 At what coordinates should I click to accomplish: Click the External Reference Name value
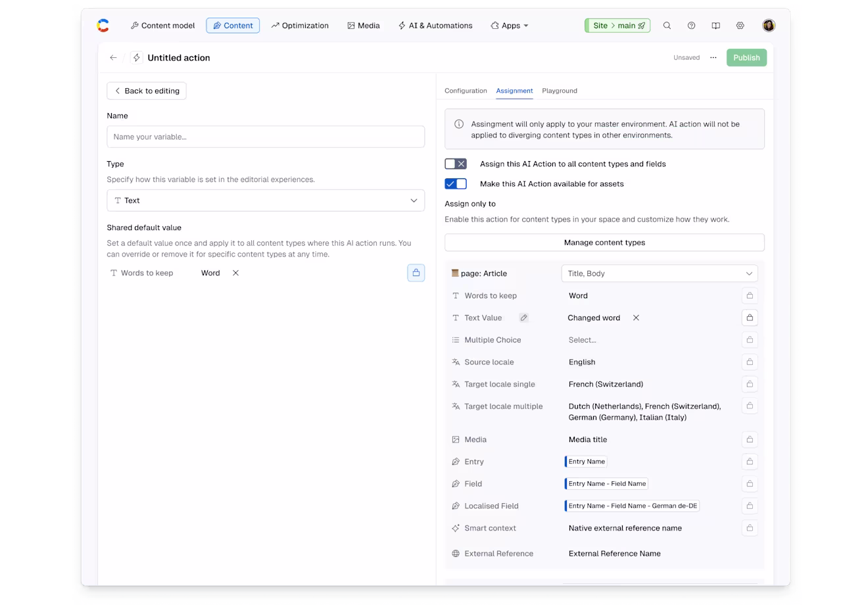(615, 554)
